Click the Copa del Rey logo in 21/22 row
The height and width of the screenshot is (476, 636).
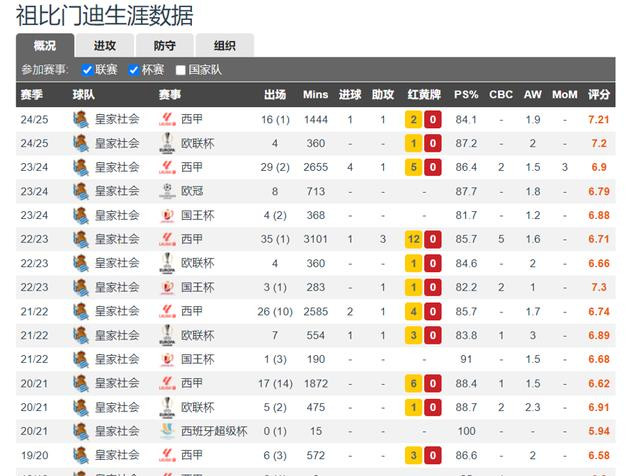pos(167,359)
